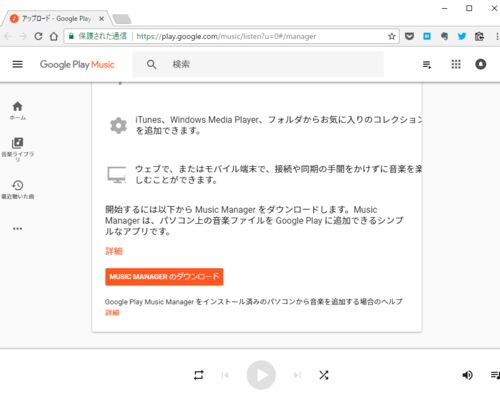Skip to the previous track
The image size is (500, 397).
[x=225, y=375]
